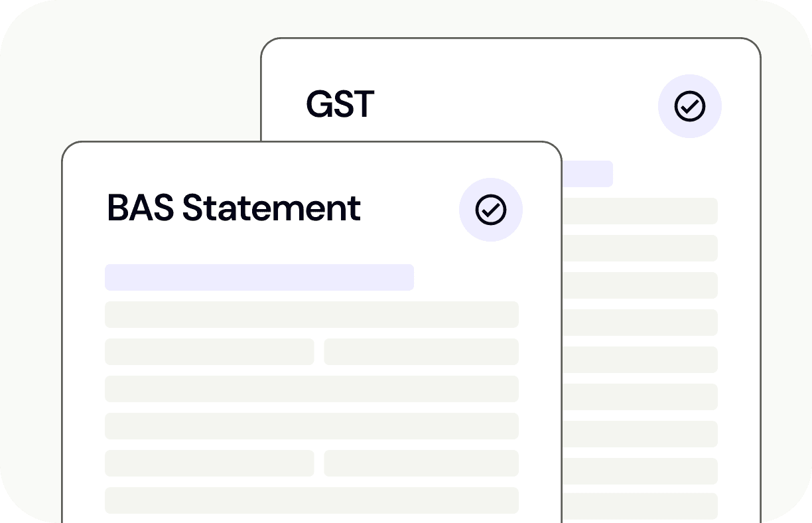Click the first right half-width field in BAS Statement
The height and width of the screenshot is (523, 812).
click(x=421, y=352)
